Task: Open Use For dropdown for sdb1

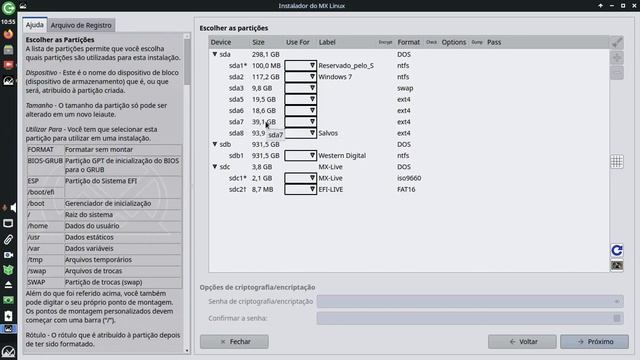Action: click(300, 156)
